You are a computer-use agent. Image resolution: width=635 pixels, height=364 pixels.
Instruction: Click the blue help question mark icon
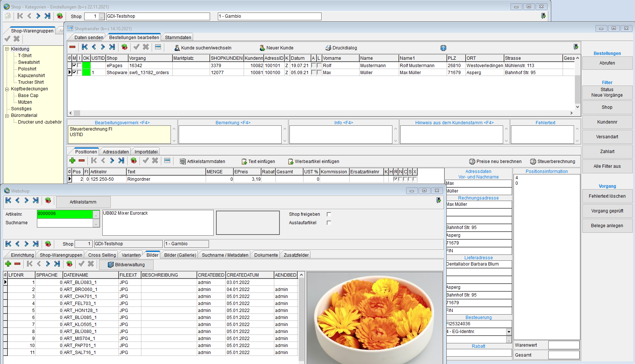(x=443, y=48)
